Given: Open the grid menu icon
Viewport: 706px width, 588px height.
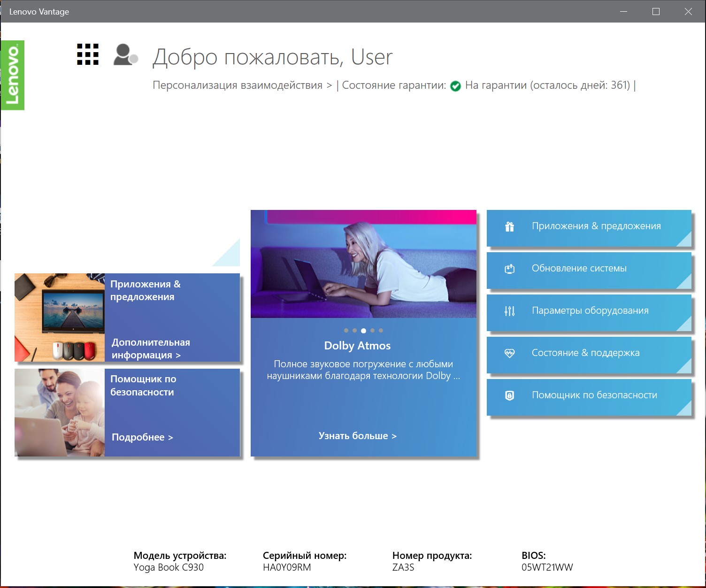Looking at the screenshot, I should (x=88, y=54).
